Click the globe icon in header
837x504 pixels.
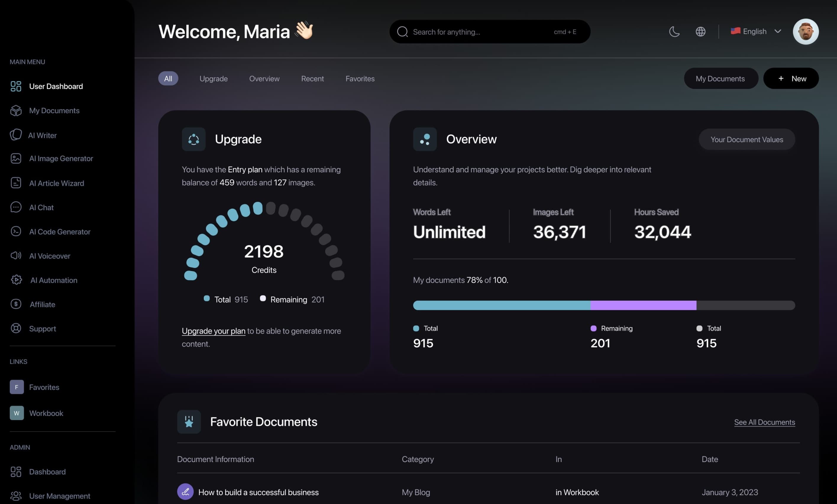tap(700, 31)
